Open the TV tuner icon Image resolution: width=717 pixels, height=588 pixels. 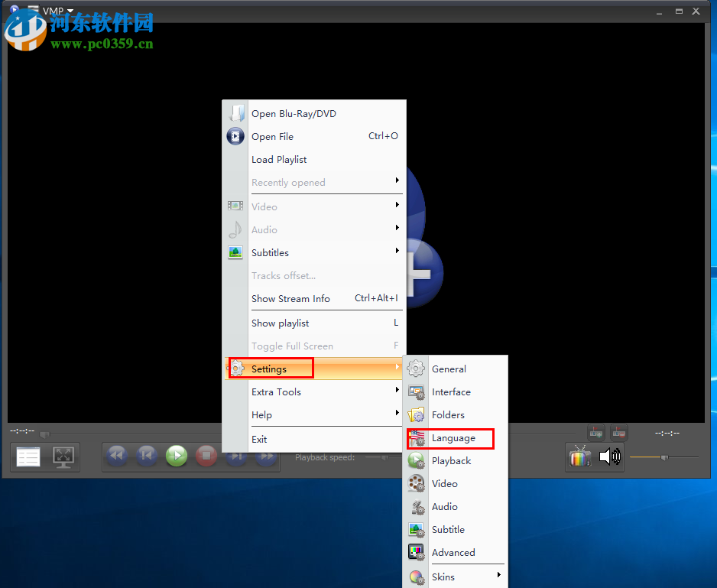(579, 456)
